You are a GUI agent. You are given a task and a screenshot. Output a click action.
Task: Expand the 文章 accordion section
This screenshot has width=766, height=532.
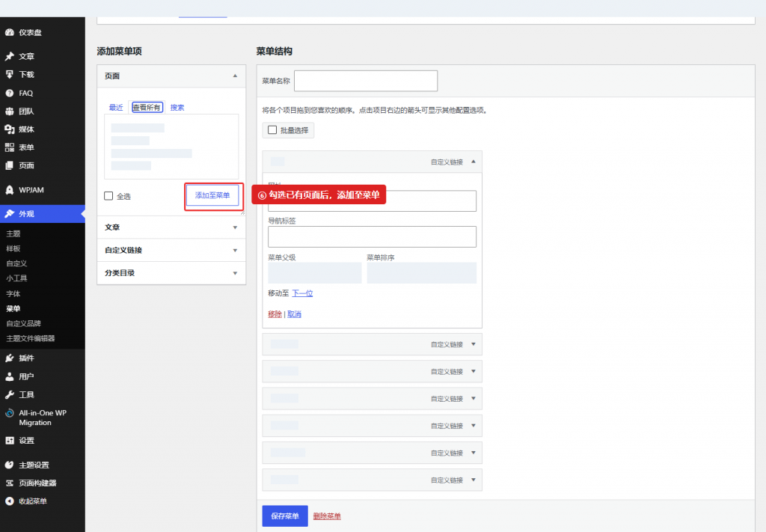[171, 227]
